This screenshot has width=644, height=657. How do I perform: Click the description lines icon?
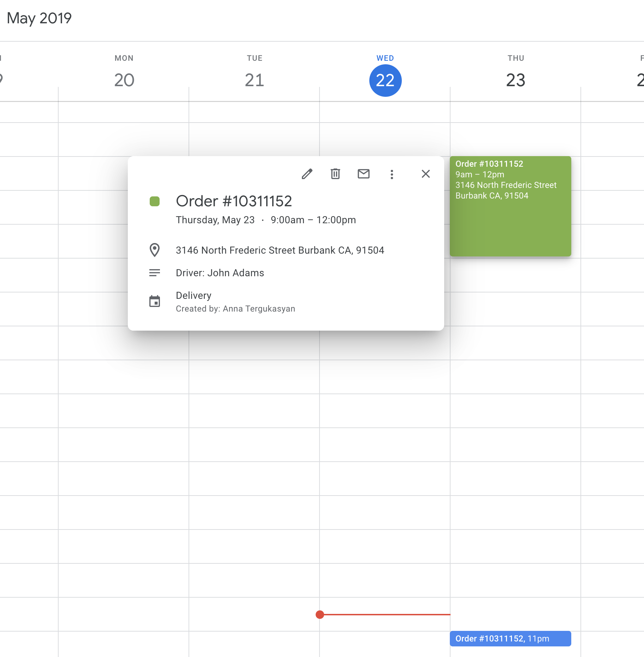point(155,273)
